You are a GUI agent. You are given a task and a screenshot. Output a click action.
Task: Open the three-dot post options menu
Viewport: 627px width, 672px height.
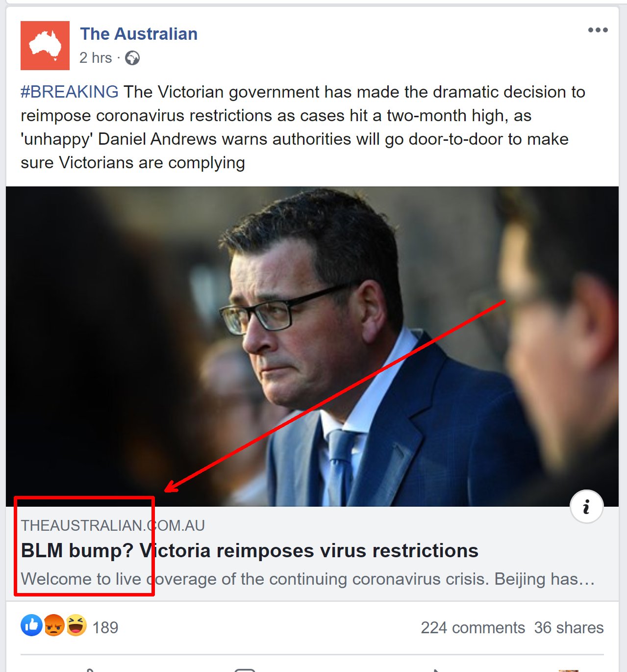point(598,30)
